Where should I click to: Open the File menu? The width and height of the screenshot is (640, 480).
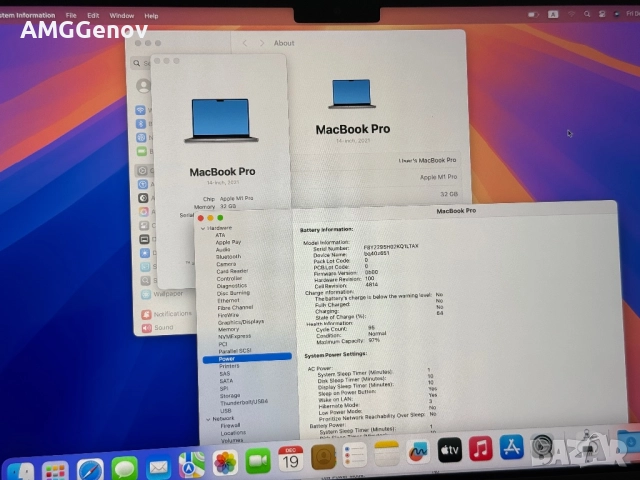pos(71,16)
